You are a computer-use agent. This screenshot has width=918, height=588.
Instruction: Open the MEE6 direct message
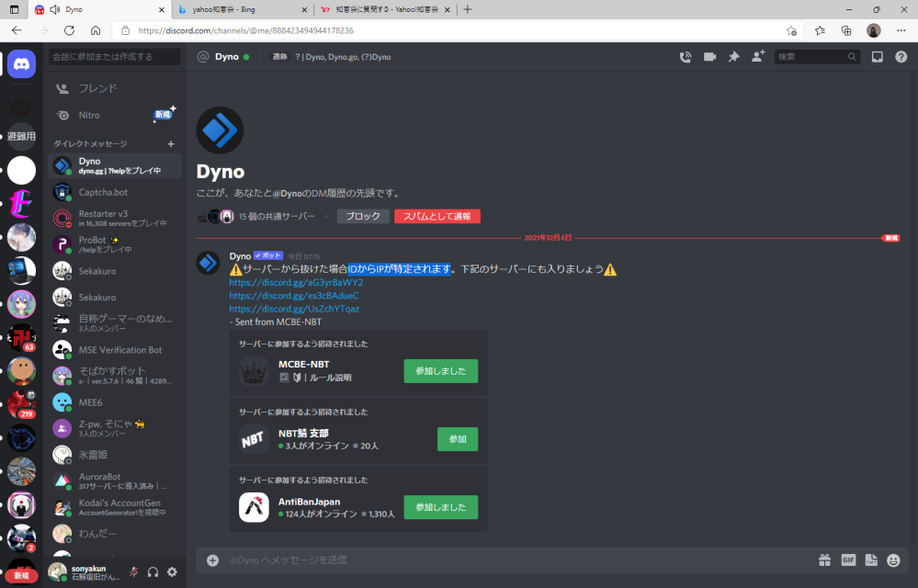coord(115,402)
